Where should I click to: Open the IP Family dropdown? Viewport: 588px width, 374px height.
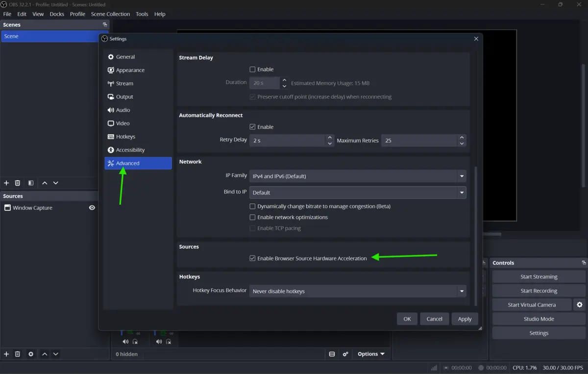tap(358, 176)
